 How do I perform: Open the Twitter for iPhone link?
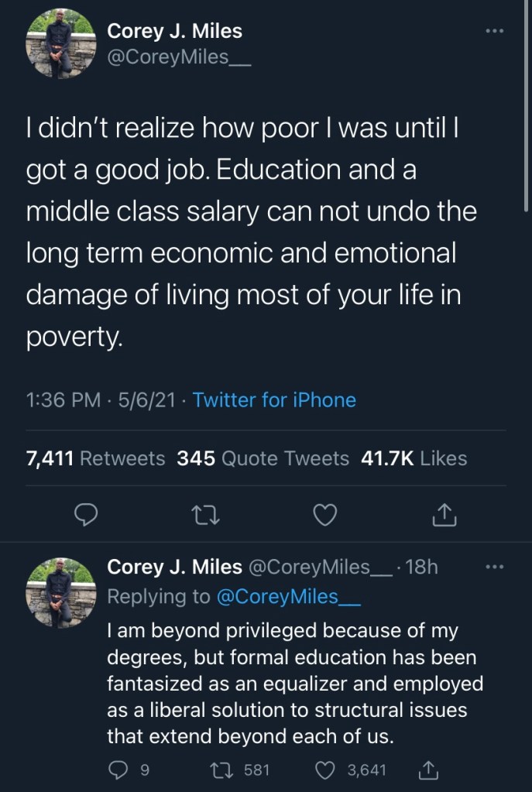click(274, 400)
